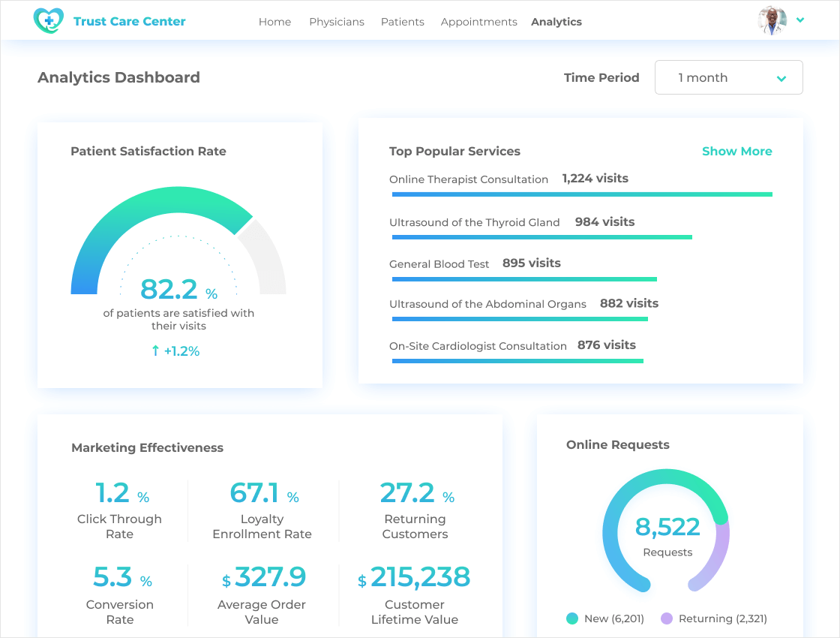The height and width of the screenshot is (638, 840).
Task: Open the Appointments tab
Action: (478, 22)
